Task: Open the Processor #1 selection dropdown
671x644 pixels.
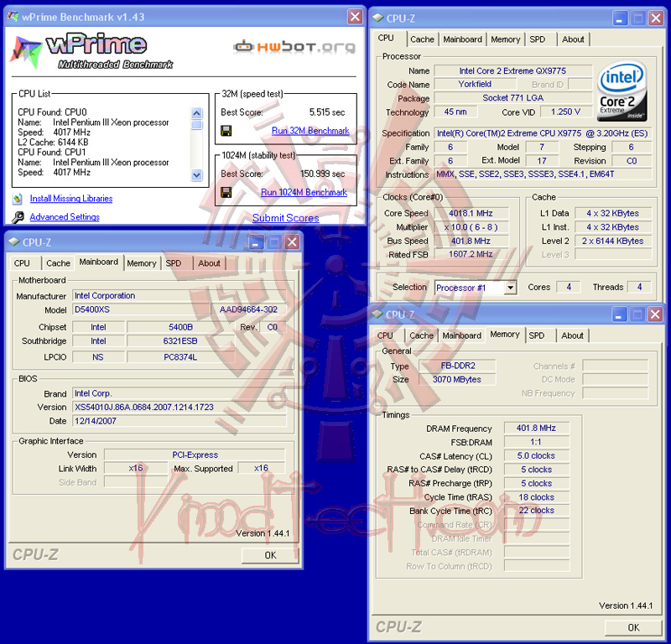Action: tap(510, 288)
